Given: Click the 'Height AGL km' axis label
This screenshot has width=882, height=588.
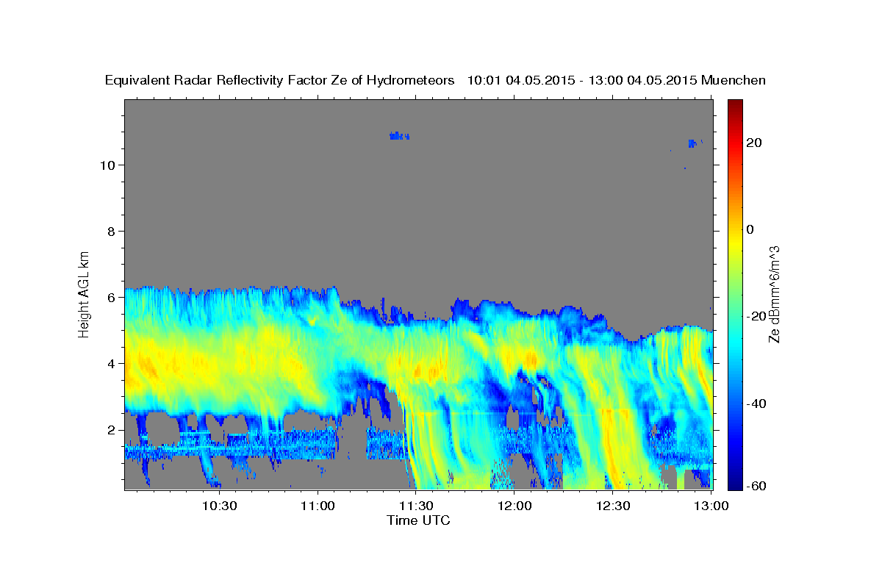Looking at the screenshot, I should 84,293.
